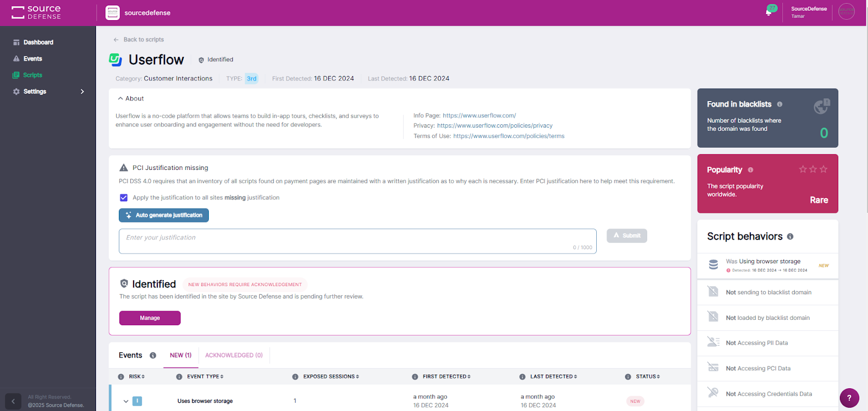Click info icon next to Script behaviors
Image resolution: width=868 pixels, height=411 pixels.
tap(790, 237)
